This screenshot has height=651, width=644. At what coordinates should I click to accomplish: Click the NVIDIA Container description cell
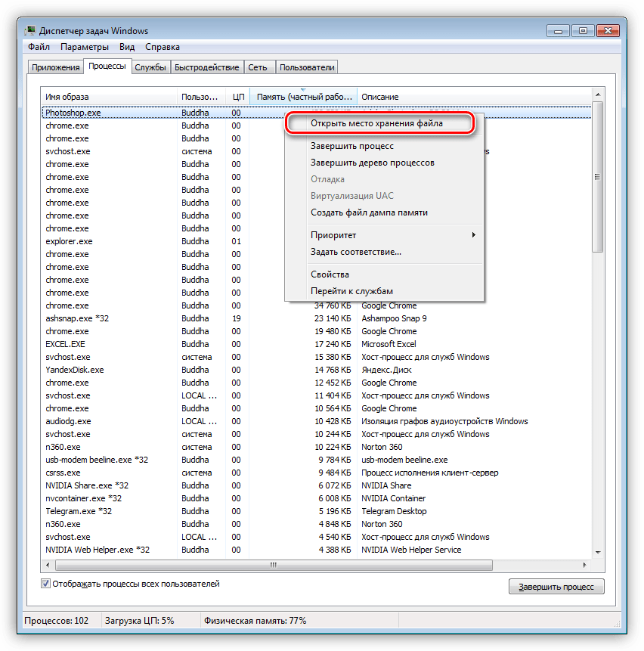pyautogui.click(x=393, y=498)
